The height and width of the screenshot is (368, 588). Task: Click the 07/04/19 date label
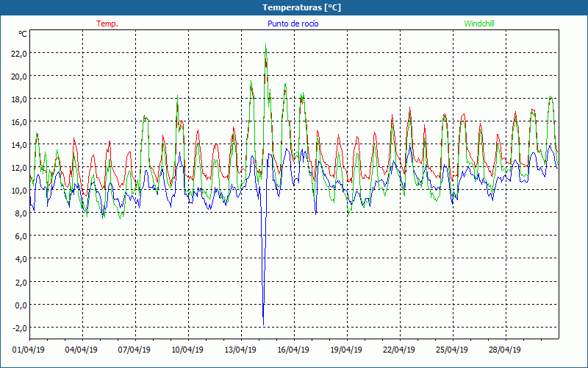[135, 350]
